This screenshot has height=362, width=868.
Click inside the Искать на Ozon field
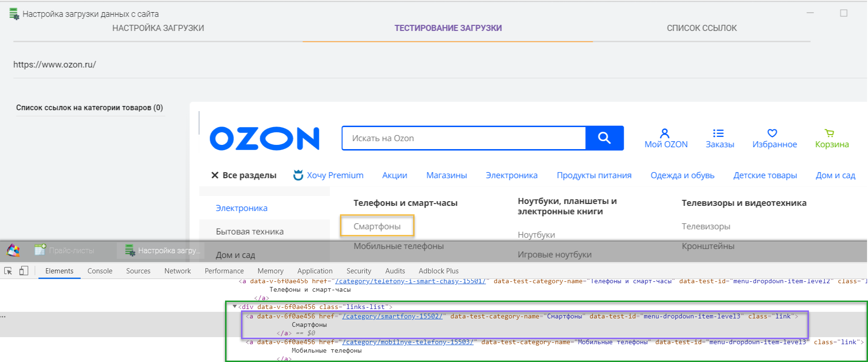coord(463,138)
